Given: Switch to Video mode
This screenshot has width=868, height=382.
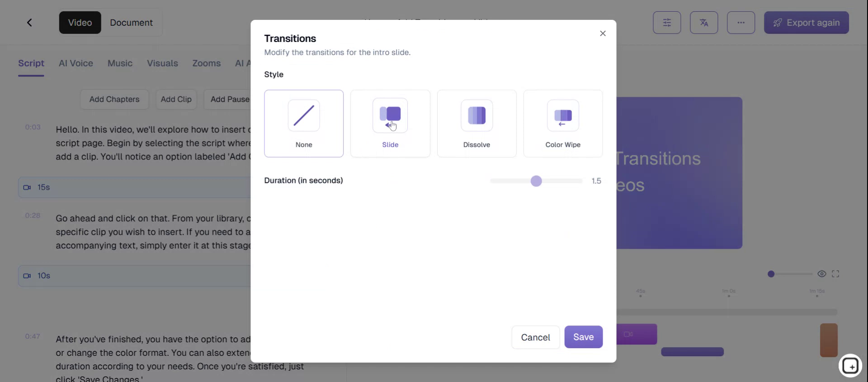Looking at the screenshot, I should [x=80, y=23].
